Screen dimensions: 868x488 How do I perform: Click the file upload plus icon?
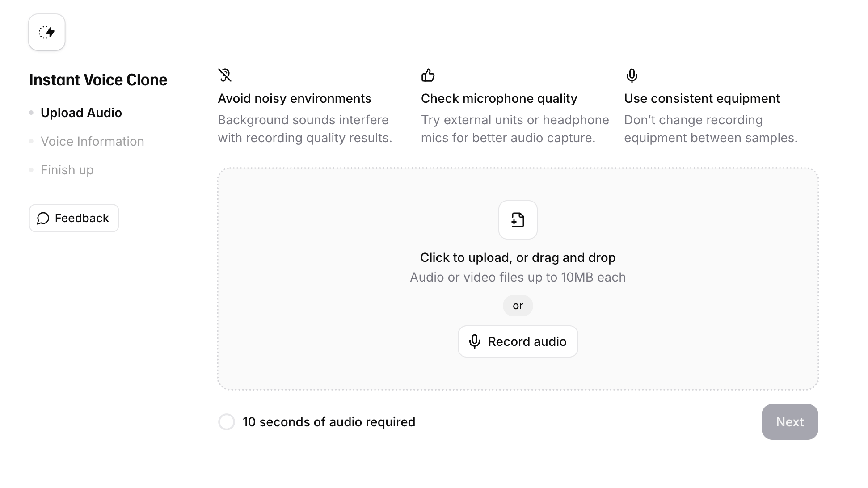point(518,220)
